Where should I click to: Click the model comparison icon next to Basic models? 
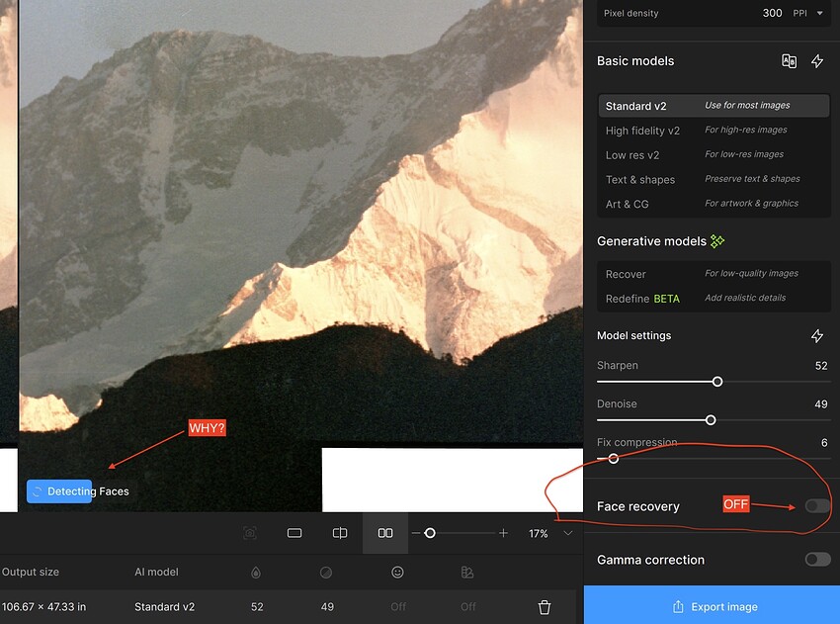click(x=789, y=60)
